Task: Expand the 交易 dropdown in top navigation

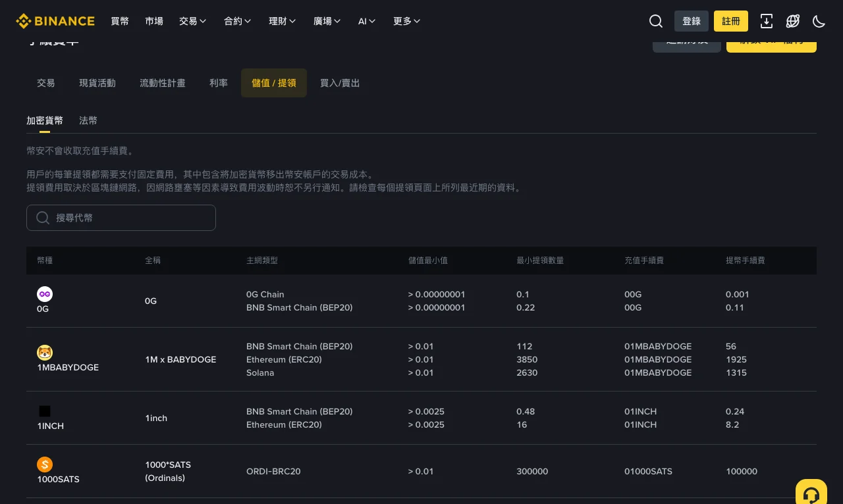Action: [x=193, y=21]
